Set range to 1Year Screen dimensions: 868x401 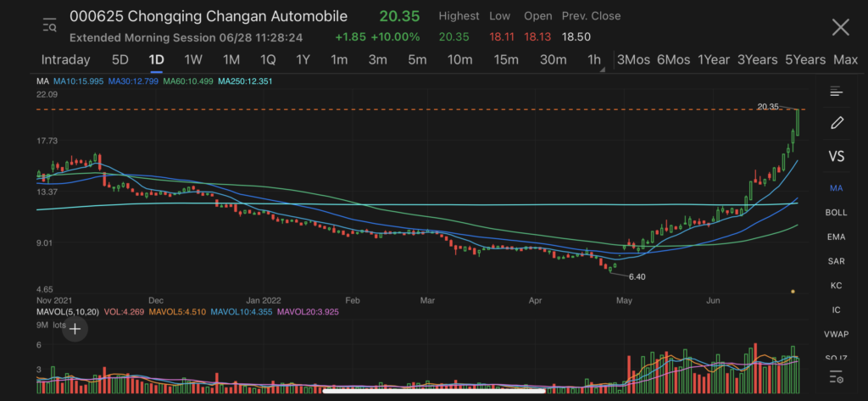[714, 60]
